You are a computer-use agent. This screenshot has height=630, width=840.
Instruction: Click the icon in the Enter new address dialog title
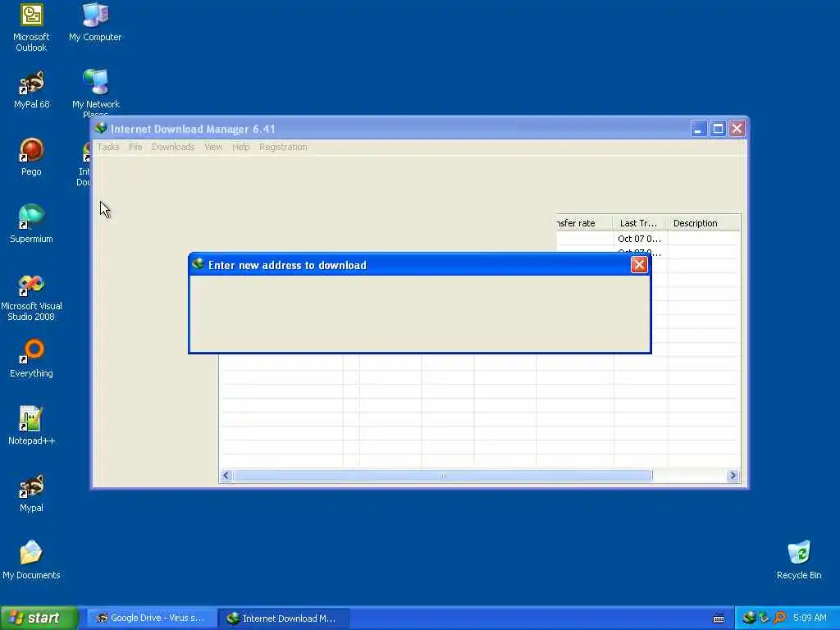(x=199, y=264)
